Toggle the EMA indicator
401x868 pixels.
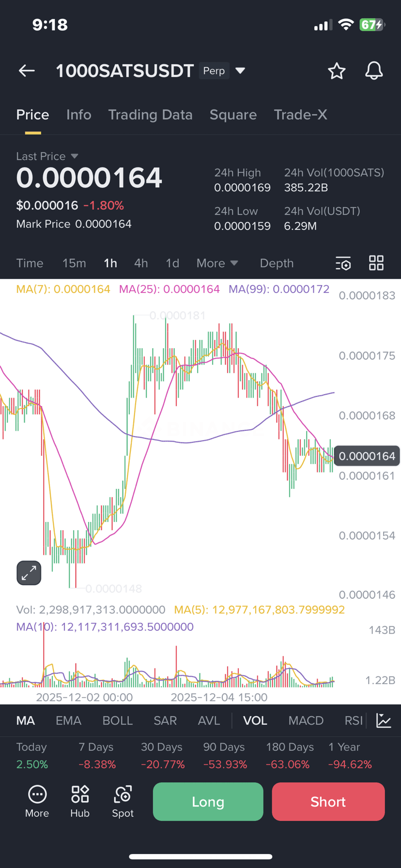(x=68, y=720)
